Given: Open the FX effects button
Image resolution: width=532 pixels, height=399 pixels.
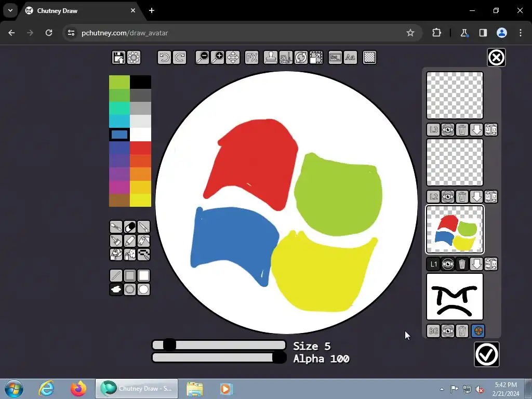Looking at the screenshot, I should pos(252,57).
